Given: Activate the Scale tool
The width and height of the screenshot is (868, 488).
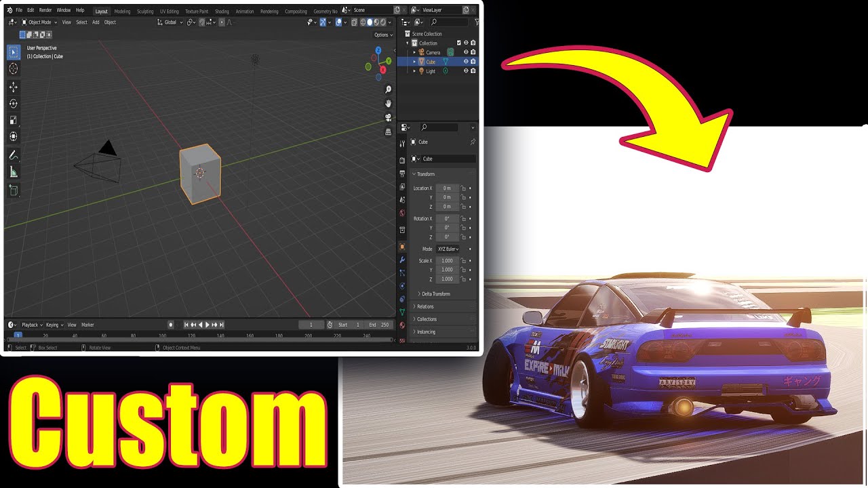Looking at the screenshot, I should 14,120.
